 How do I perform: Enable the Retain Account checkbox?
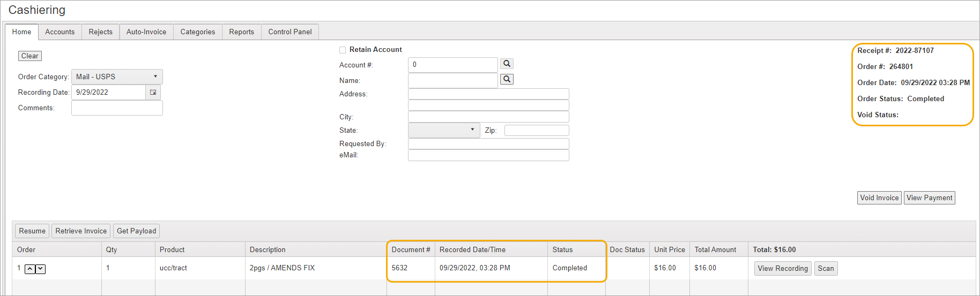point(343,50)
